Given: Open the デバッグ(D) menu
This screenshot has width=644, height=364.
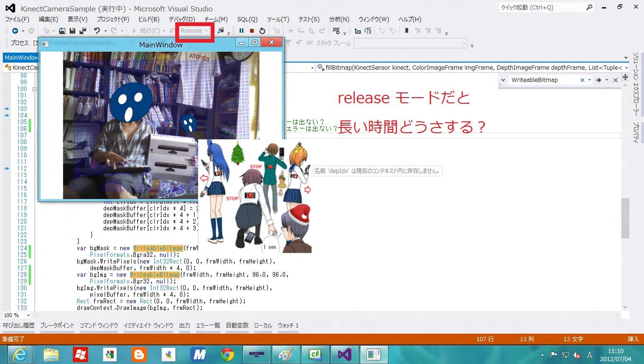Looking at the screenshot, I should point(181,19).
